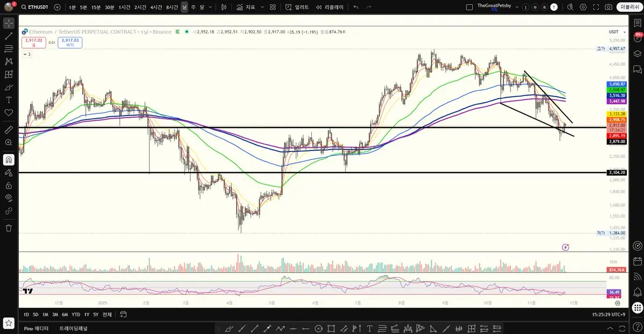Viewport: 644px width, 334px height.
Task: Expand the bottom panel with up chevron
Action: [x=611, y=328]
